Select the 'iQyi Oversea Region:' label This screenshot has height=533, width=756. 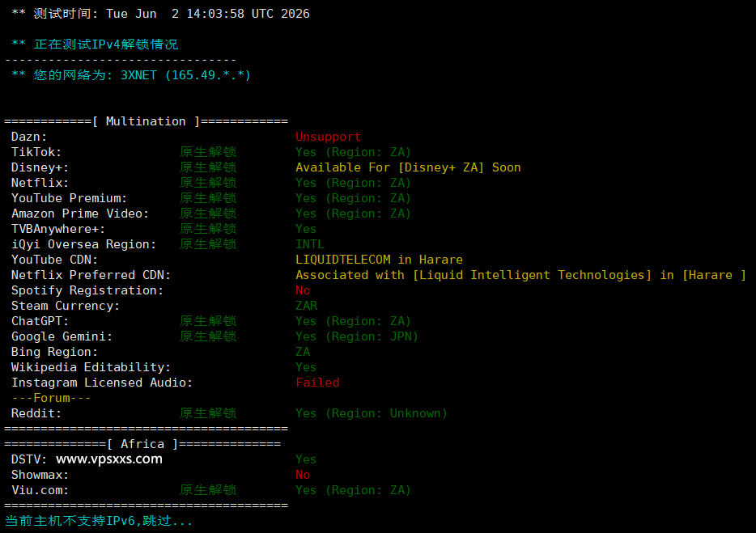[84, 245]
